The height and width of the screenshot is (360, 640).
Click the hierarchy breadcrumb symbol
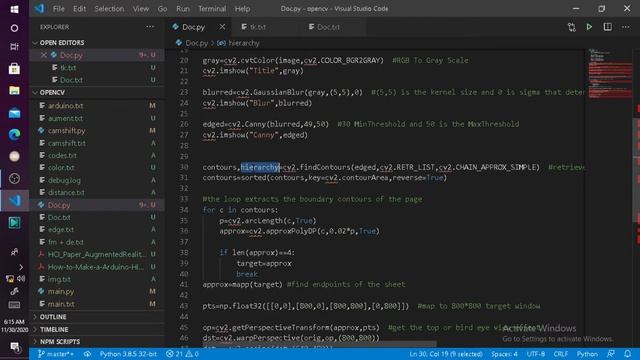pyautogui.click(x=244, y=43)
